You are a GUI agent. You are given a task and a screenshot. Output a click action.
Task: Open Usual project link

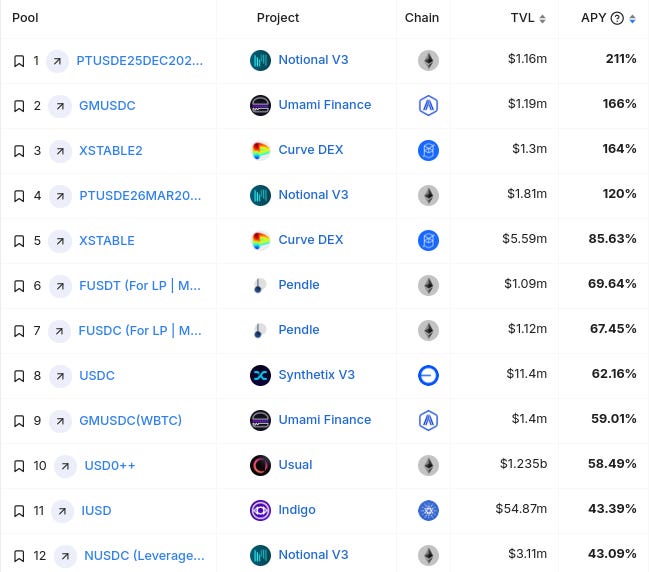pyautogui.click(x=295, y=465)
